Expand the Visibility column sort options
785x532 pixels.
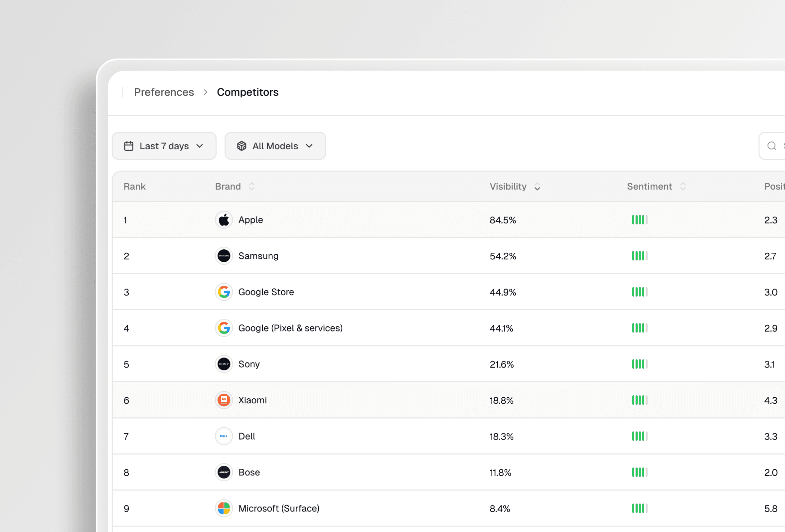pos(538,186)
